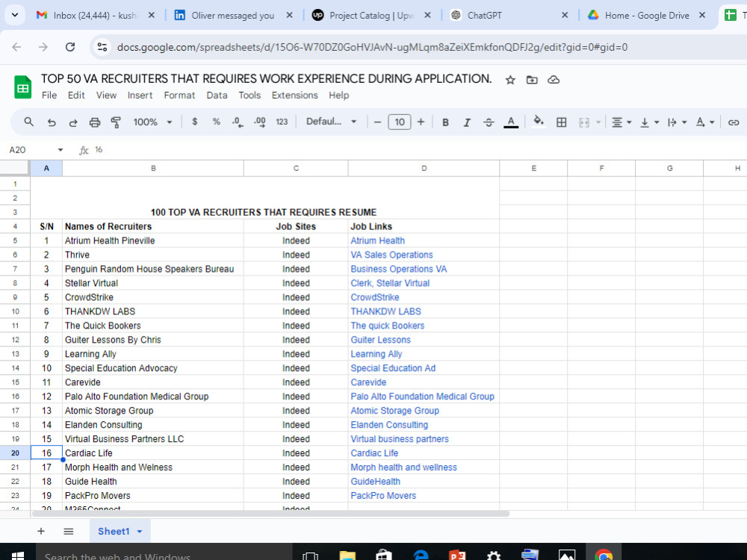The height and width of the screenshot is (560, 747).
Task: Undo the last action
Action: 52,122
